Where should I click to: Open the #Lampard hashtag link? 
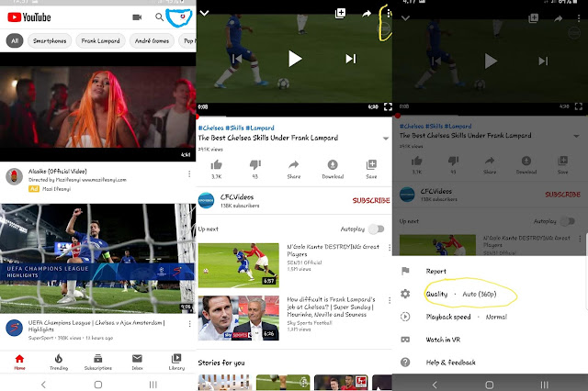coord(260,128)
